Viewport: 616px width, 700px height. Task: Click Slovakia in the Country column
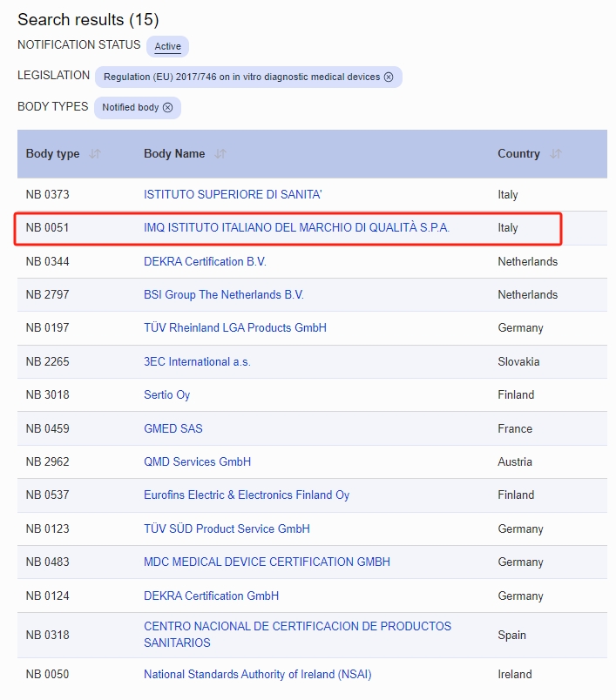[518, 361]
